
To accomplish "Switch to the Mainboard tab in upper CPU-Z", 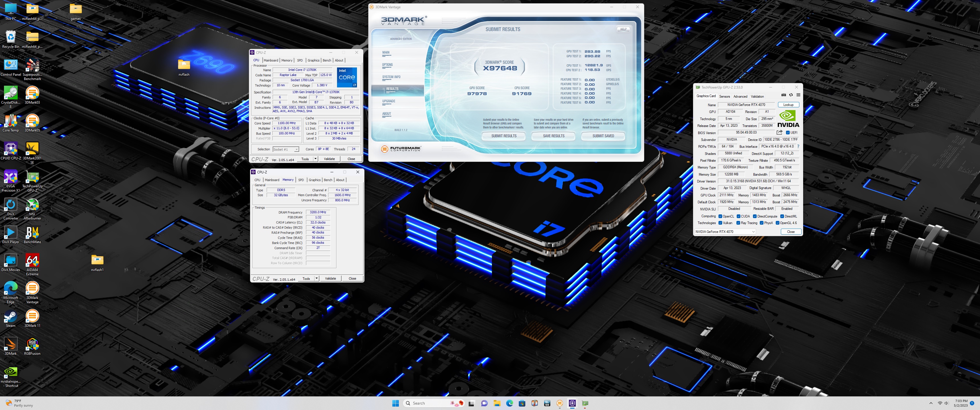I will (271, 60).
